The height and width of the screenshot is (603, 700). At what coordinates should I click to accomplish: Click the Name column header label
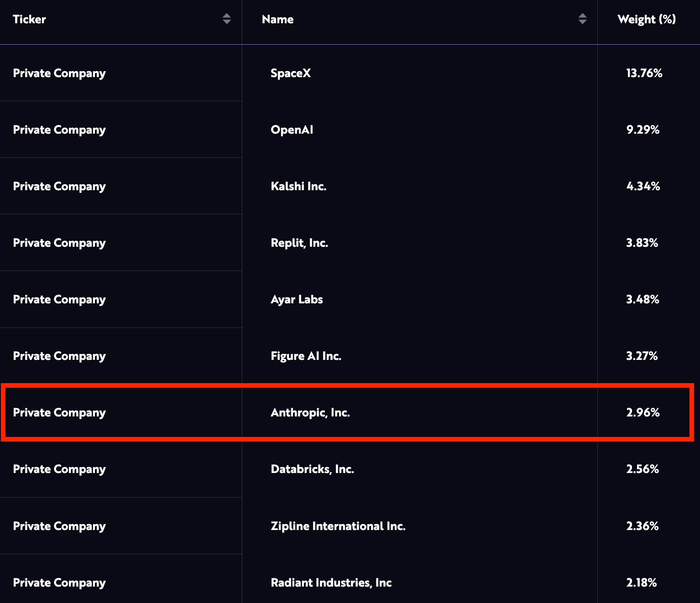coord(277,19)
